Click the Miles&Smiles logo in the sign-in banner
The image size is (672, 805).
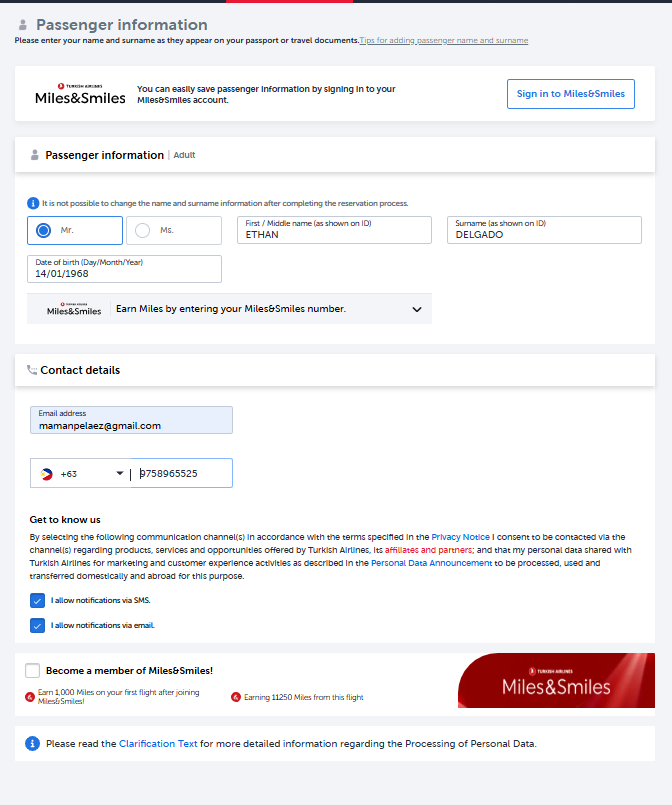(80, 94)
